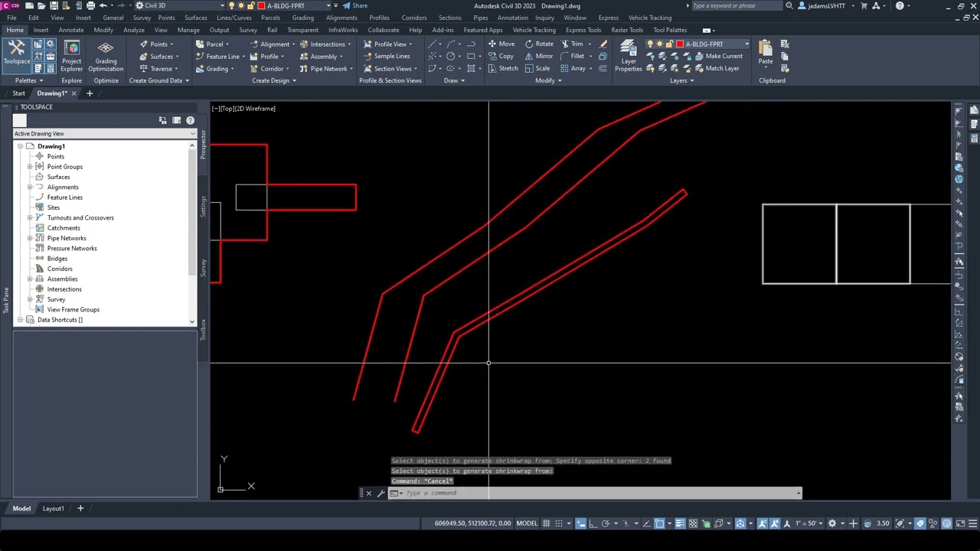The width and height of the screenshot is (980, 551).
Task: Toggle lineweight display in status bar
Action: (681, 523)
